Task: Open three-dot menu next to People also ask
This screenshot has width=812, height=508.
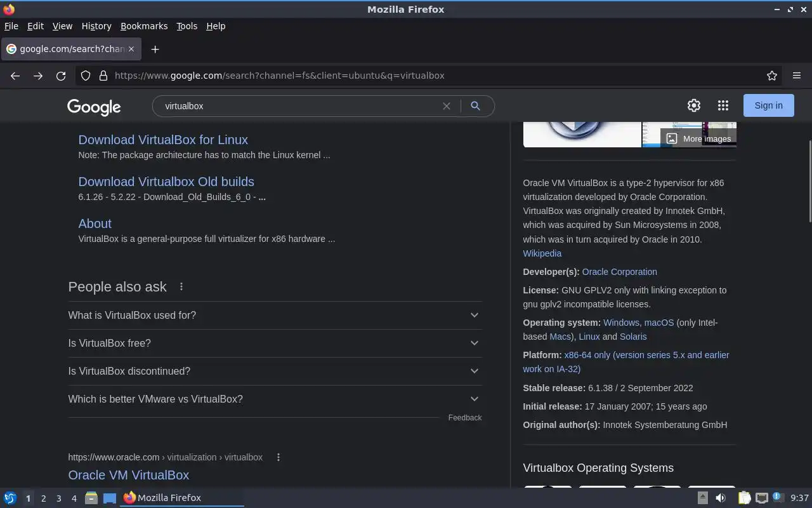Action: tap(181, 286)
